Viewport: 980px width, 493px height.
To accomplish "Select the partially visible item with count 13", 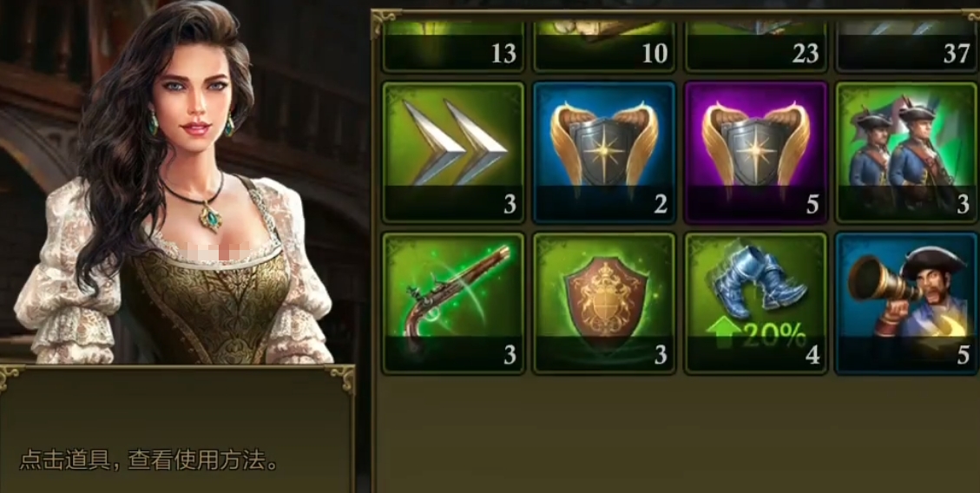I will (453, 46).
